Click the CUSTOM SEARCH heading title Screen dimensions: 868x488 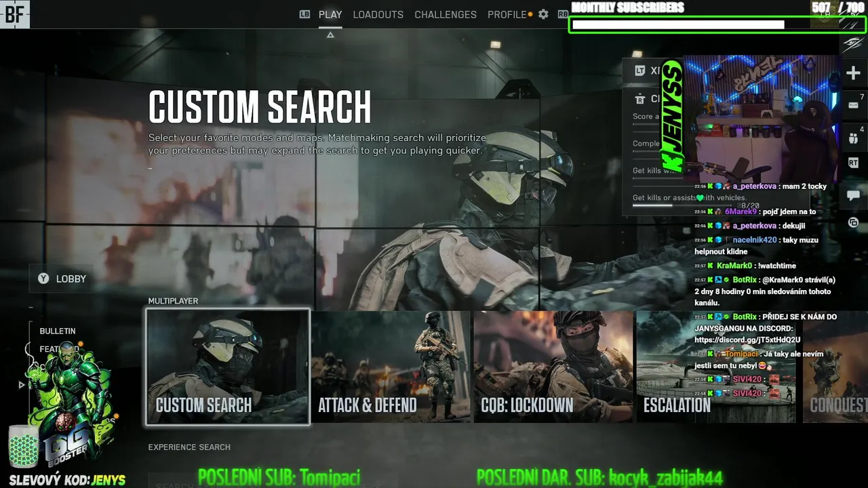(x=260, y=107)
